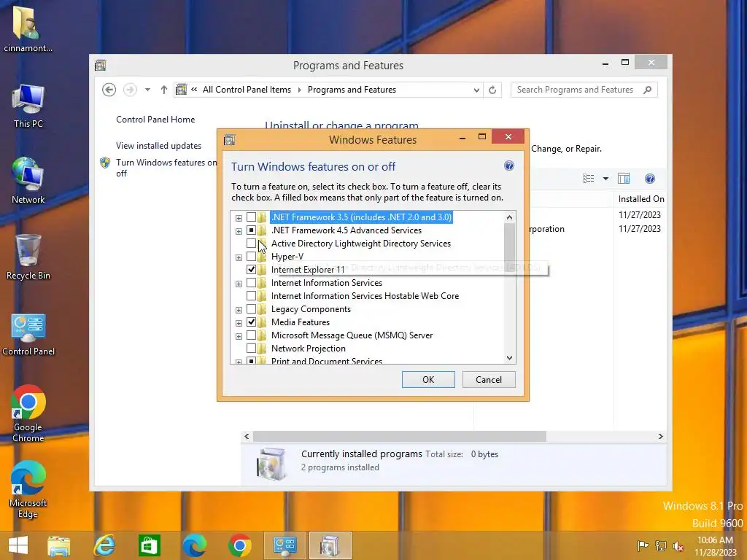Image resolution: width=747 pixels, height=560 pixels.
Task: Click the horizontal scrollbar right arrow
Action: point(660,436)
